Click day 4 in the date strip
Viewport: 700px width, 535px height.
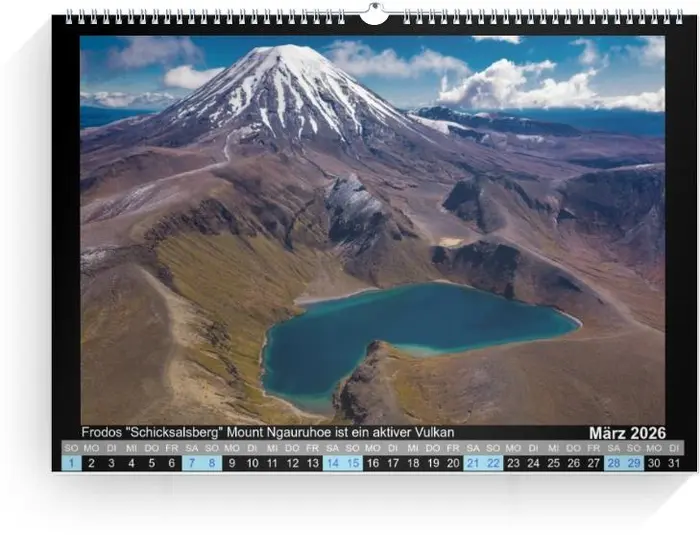[131, 463]
